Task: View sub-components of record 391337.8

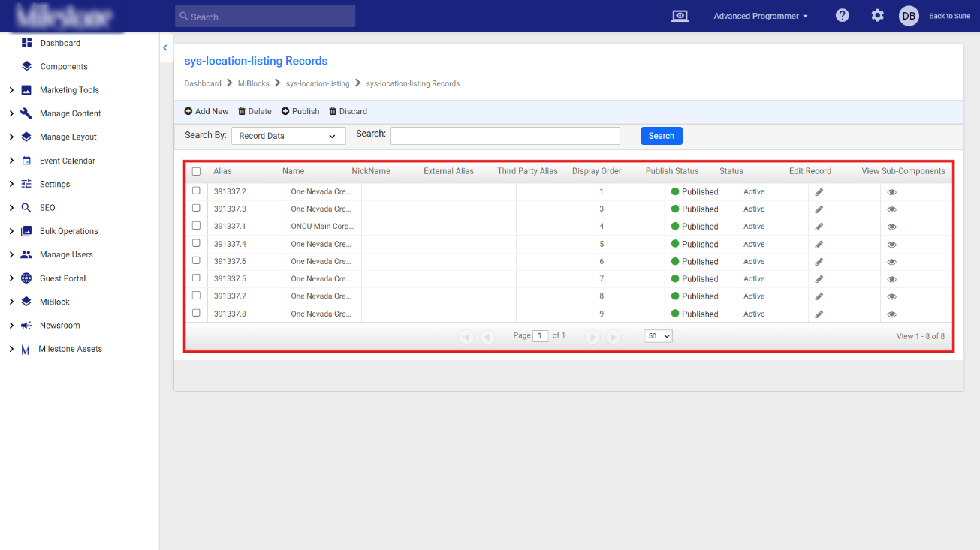Action: click(892, 314)
